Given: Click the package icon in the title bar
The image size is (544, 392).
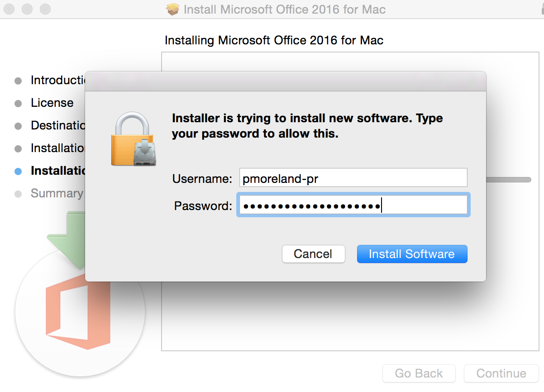Looking at the screenshot, I should click(x=173, y=9).
